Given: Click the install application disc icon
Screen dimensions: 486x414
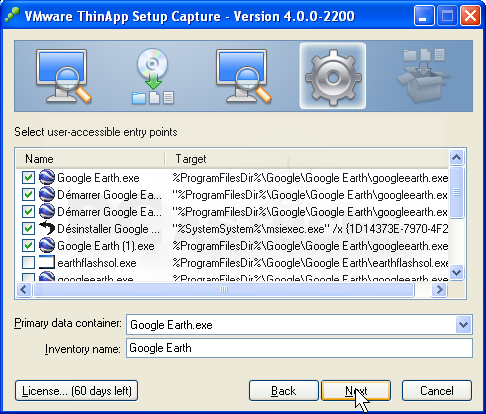Looking at the screenshot, I should (x=153, y=76).
